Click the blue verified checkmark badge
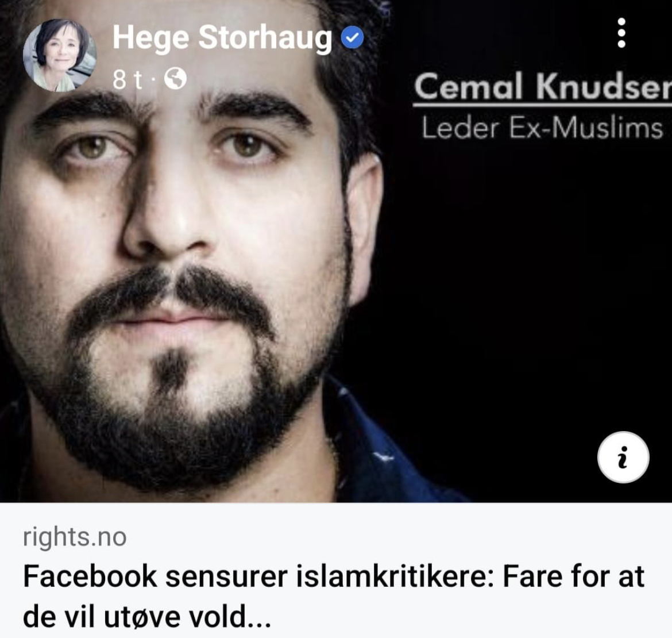This screenshot has width=672, height=638. [352, 37]
